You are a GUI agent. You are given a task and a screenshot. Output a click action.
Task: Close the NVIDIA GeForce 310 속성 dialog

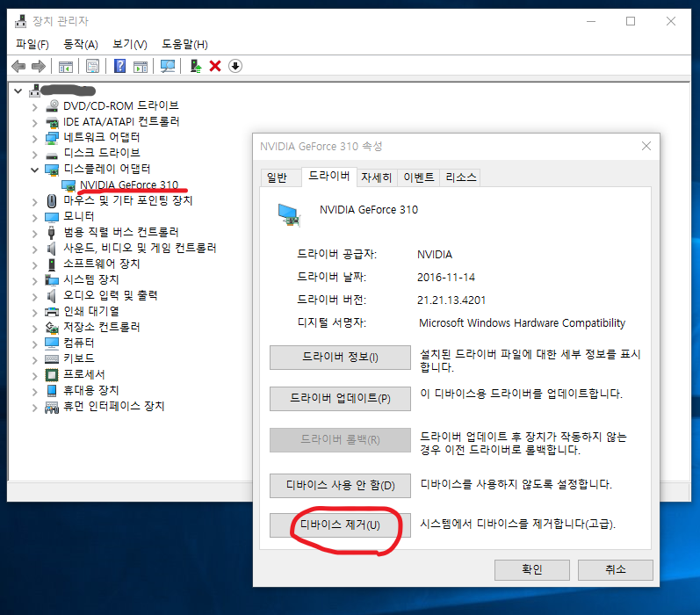646,146
